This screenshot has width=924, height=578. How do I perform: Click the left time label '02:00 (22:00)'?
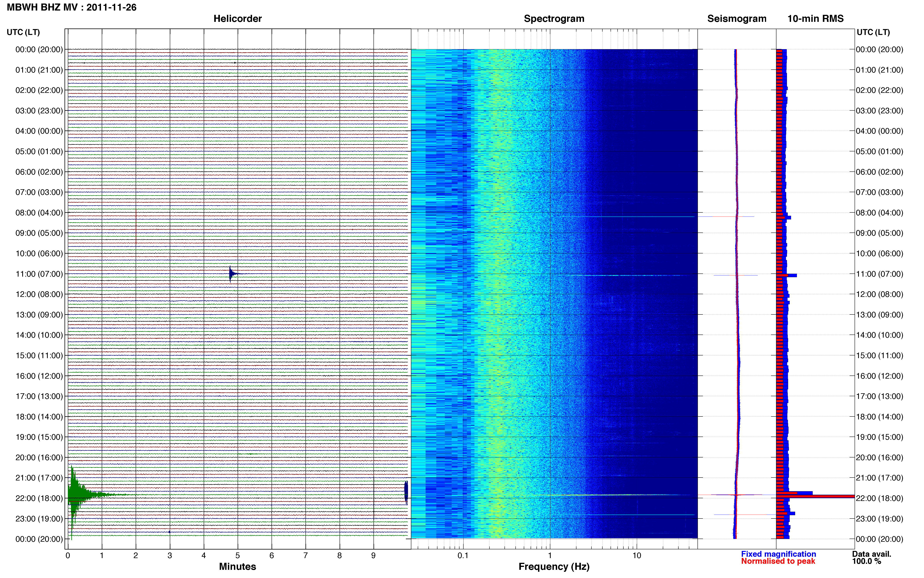click(x=39, y=90)
